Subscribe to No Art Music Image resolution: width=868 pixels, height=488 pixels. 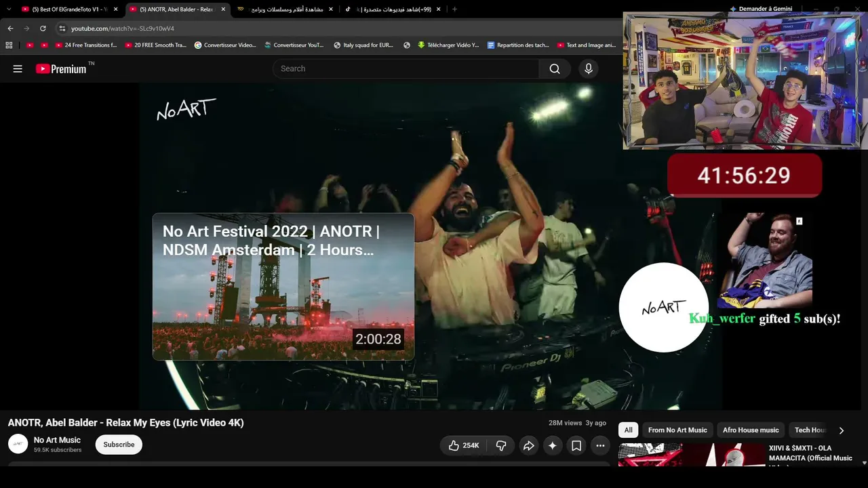[x=119, y=445]
